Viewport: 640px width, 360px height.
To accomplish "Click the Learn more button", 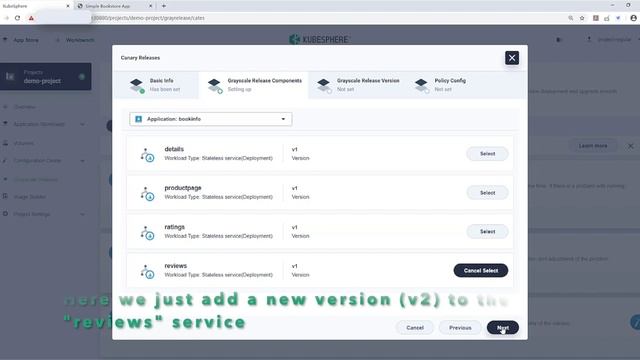I will coord(593,146).
